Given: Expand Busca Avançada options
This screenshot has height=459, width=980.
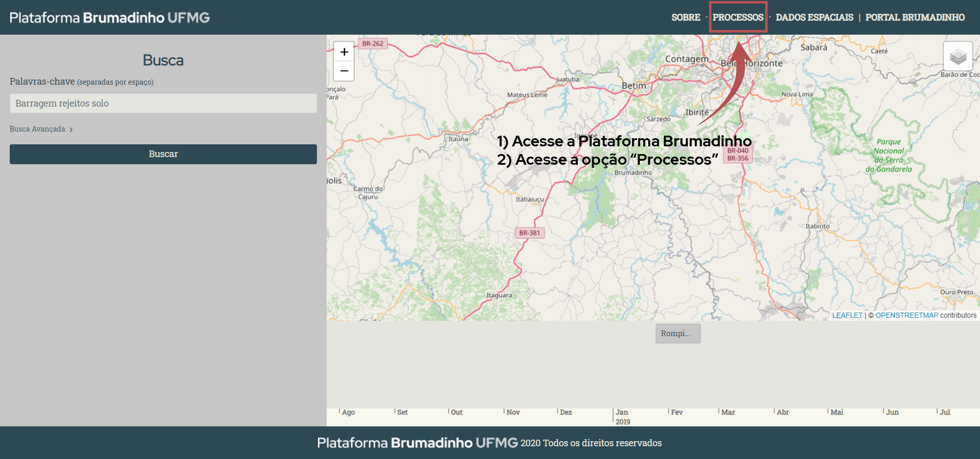Looking at the screenshot, I should (41, 129).
